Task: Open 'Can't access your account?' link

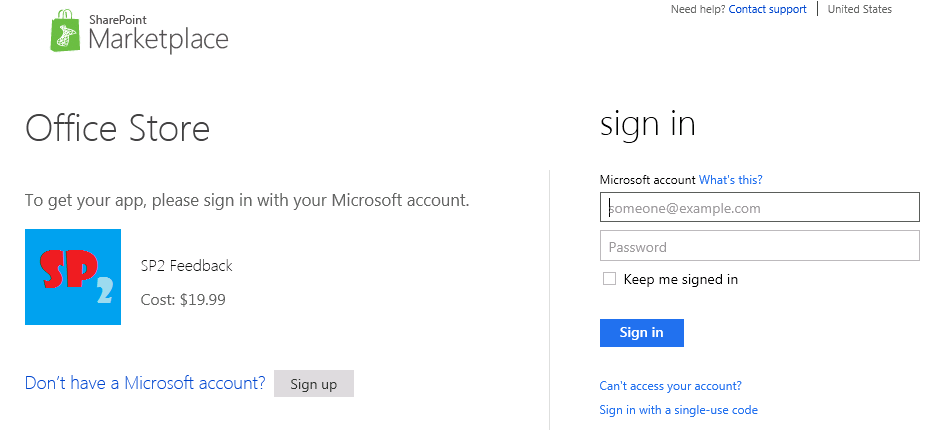Action: point(670,386)
